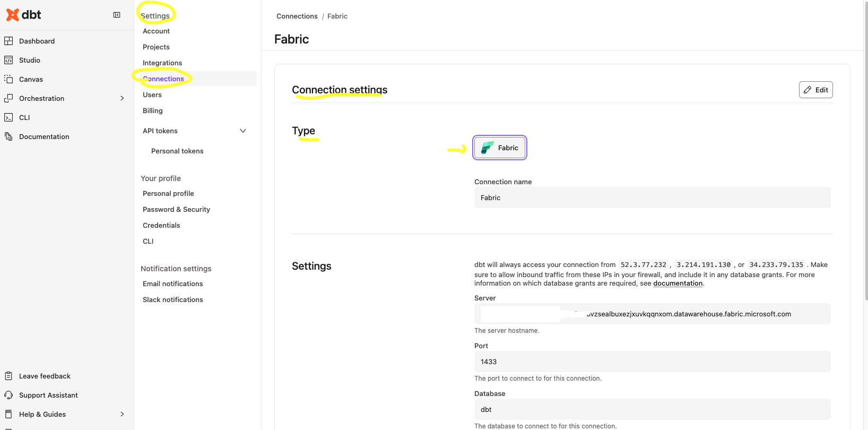Expand the Help & Guides chevron
Image resolution: width=868 pixels, height=430 pixels.
[122, 414]
